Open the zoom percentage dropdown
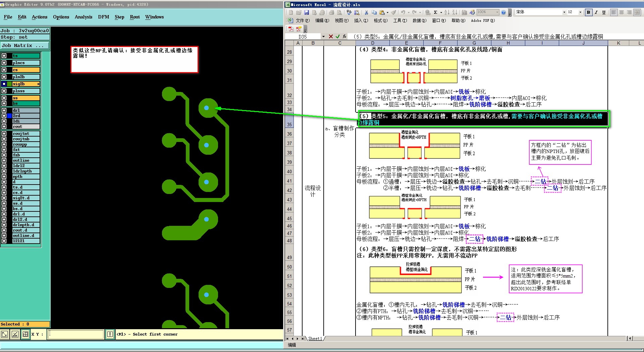644x352 pixels. click(x=497, y=12)
